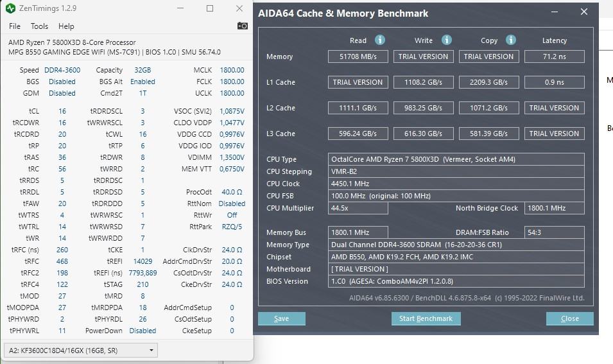Click the Capacity value 32GB
Screen dimensions: 613x364
[142, 70]
